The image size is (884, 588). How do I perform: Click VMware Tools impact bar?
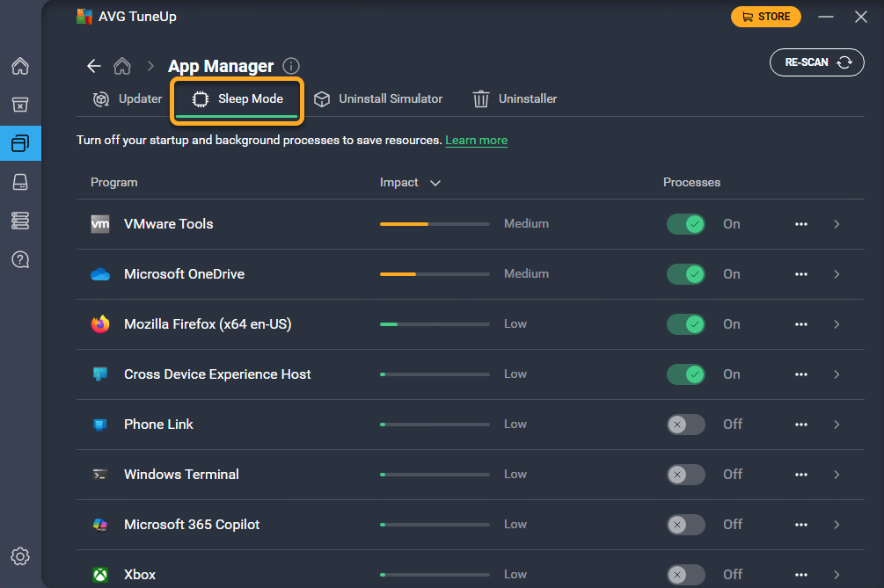(435, 224)
